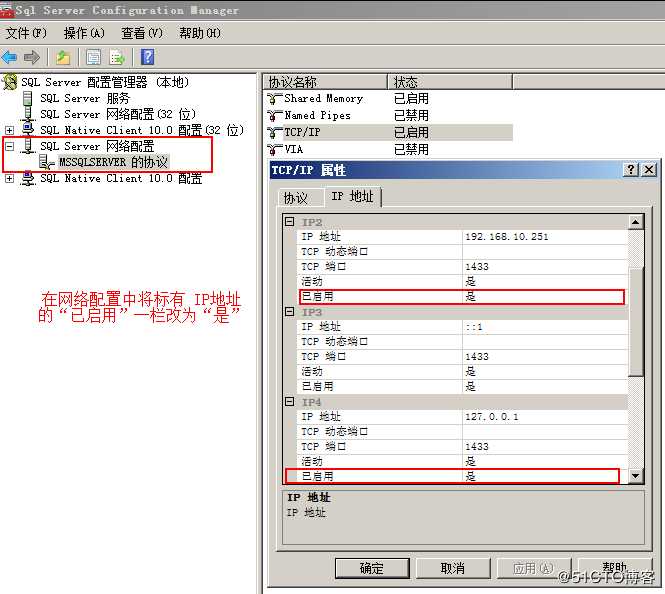Click the IP3 已启用 value 是

(470, 386)
